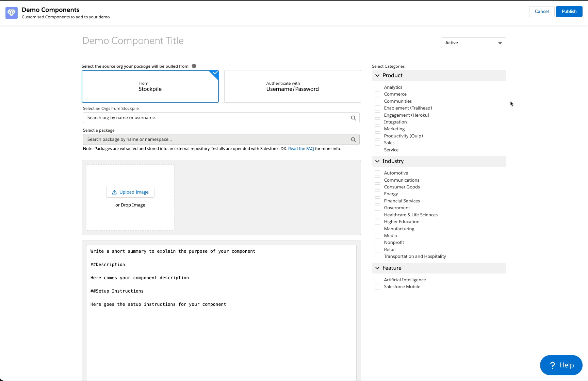The image size is (588, 381).
Task: Tick the Financial Services checkbox
Action: pos(377,201)
